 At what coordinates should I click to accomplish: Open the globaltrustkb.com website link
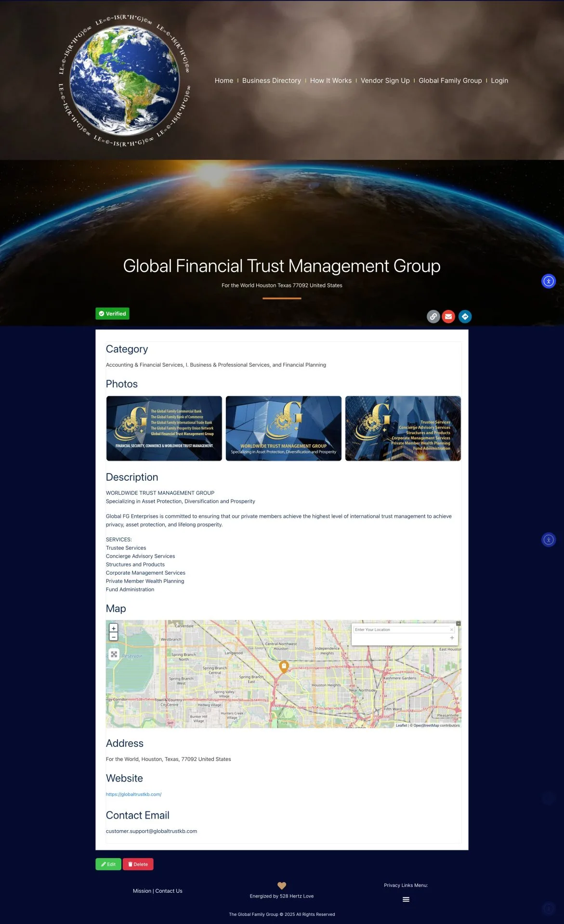(133, 795)
